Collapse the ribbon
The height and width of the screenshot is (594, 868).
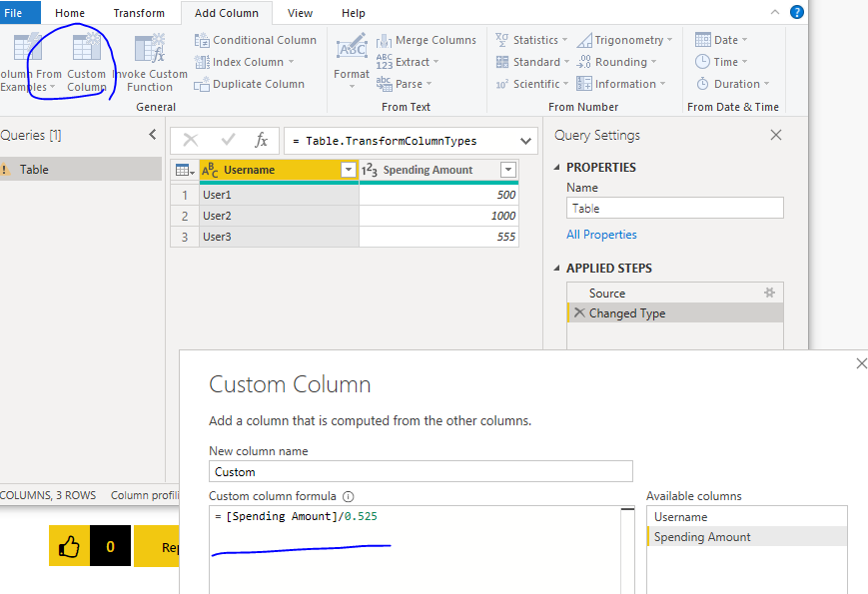click(x=775, y=12)
